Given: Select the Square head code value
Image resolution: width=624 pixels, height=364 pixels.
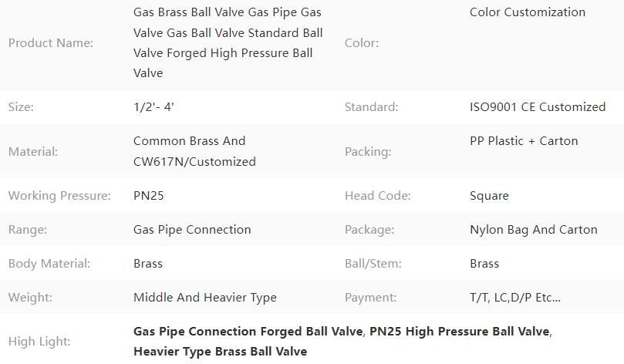Looking at the screenshot, I should click(489, 196).
